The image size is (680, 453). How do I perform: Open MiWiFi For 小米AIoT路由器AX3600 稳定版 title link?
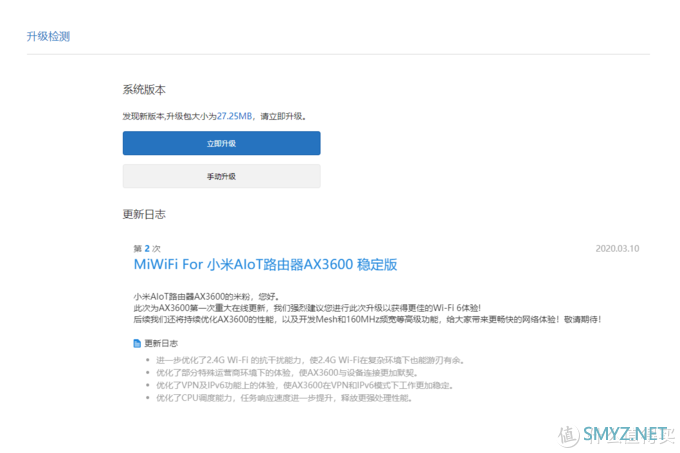(x=265, y=264)
